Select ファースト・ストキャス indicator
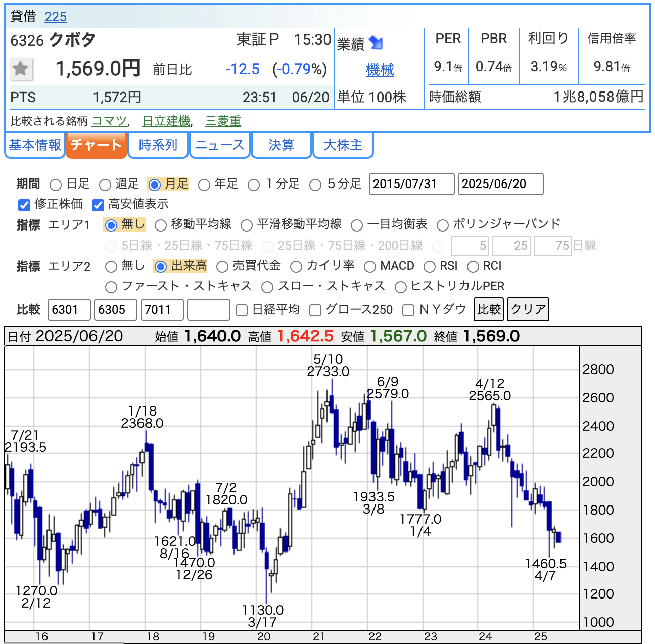The image size is (655, 644). pos(111,287)
